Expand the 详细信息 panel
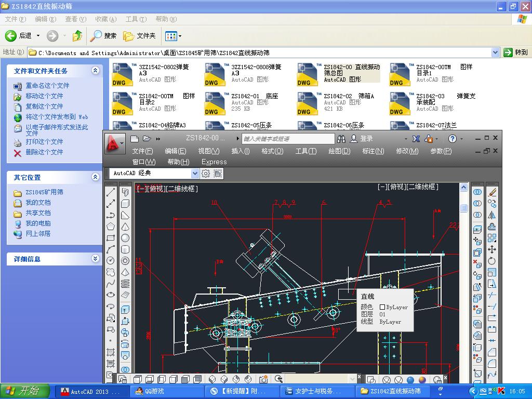This screenshot has width=532, height=399. point(95,259)
